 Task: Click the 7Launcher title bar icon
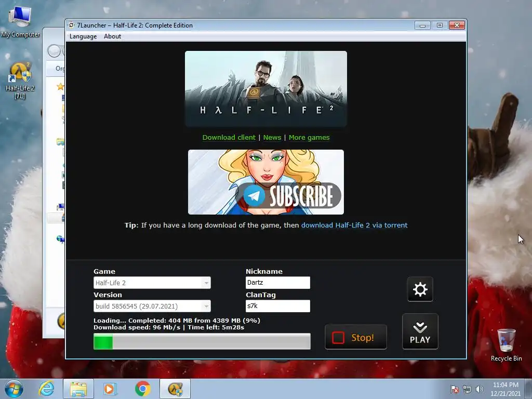[x=71, y=25]
